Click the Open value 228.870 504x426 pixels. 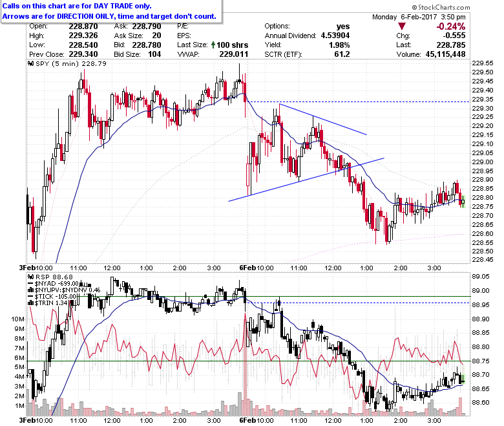[x=83, y=26]
